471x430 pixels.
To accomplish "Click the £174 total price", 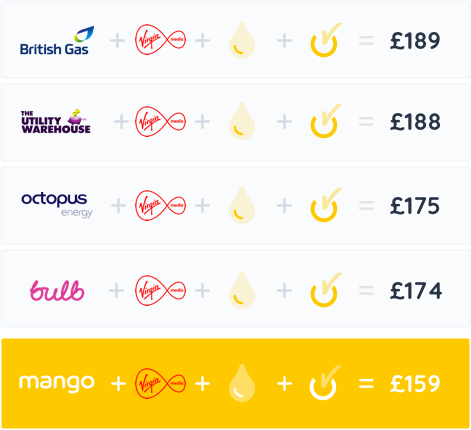I will tap(416, 290).
